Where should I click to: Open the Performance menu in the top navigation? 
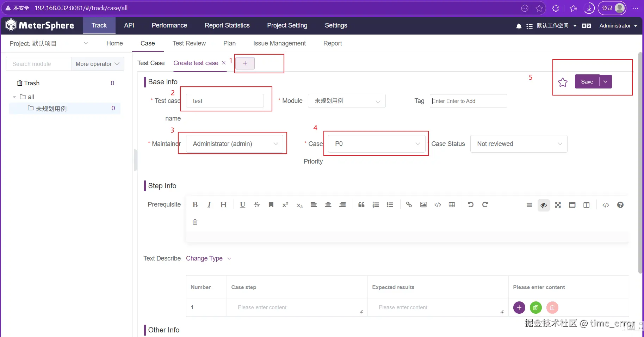(x=169, y=25)
